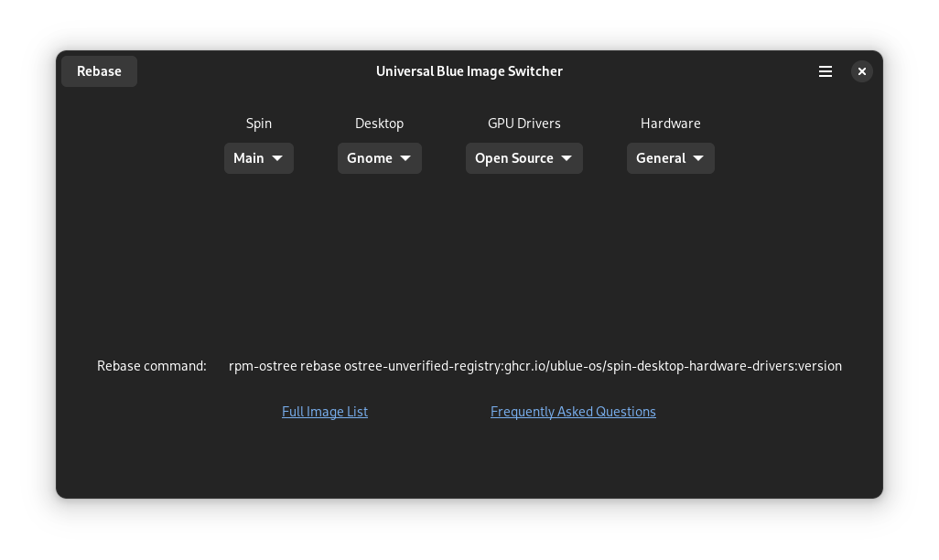Click the Rebase button
This screenshot has height=560, width=939.
coord(100,71)
